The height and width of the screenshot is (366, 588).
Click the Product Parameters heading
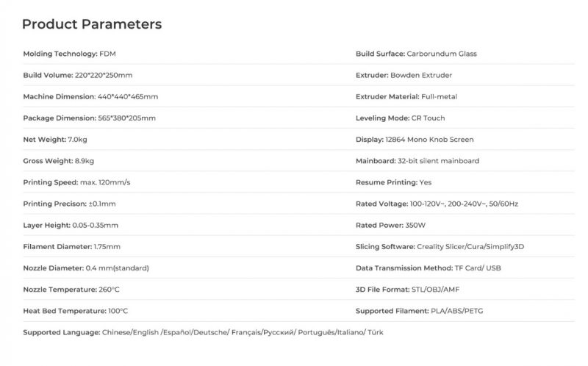[92, 24]
